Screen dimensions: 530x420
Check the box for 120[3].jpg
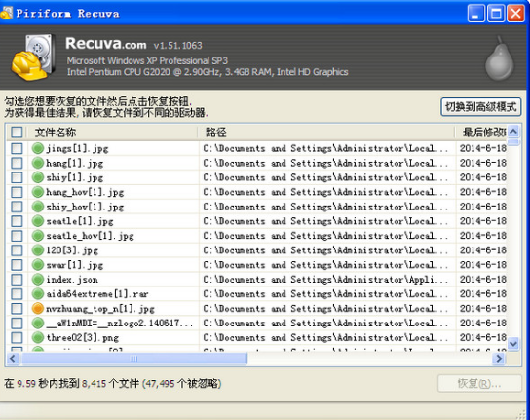click(17, 249)
